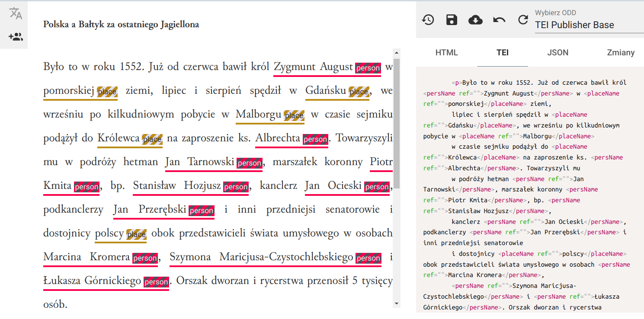Click the TEI code line starting with <p>Było
The width and height of the screenshot is (644, 319).
tap(539, 83)
